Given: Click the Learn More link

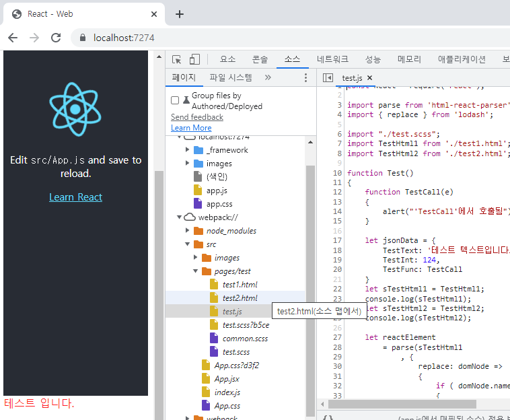Looking at the screenshot, I should tap(191, 128).
